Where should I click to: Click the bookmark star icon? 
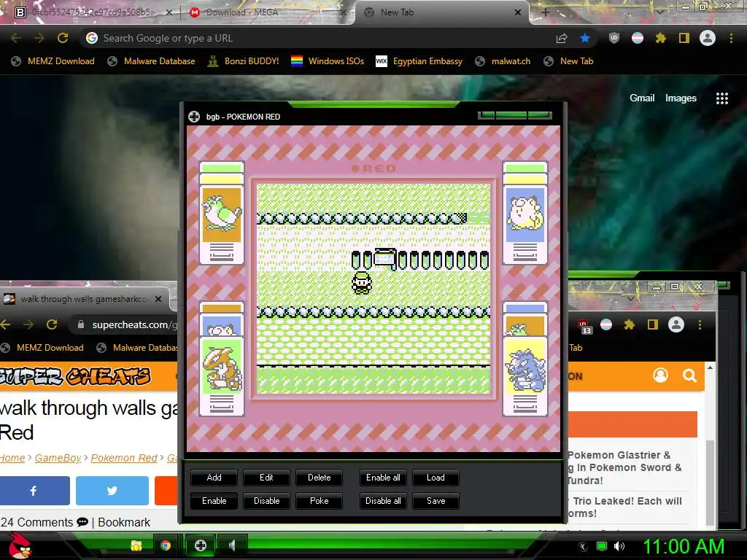585,38
